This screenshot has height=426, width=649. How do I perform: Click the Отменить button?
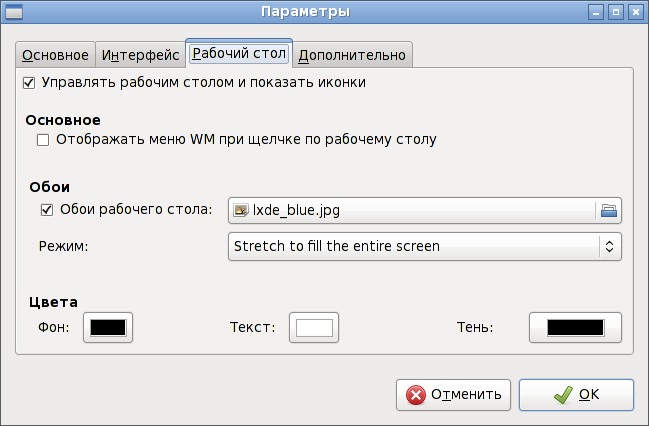coord(453,395)
